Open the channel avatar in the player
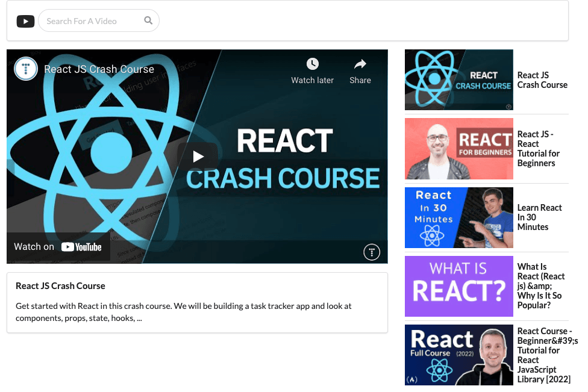The height and width of the screenshot is (392, 588). click(26, 69)
